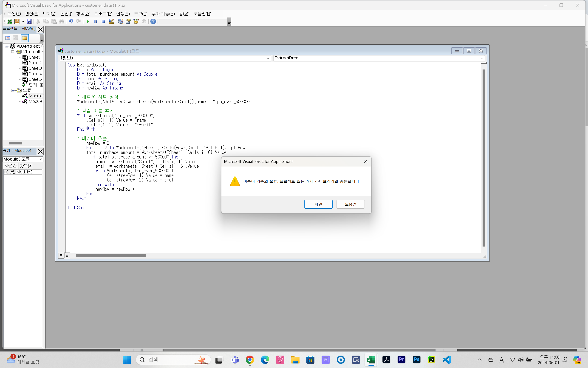
Task: Open the properties object dropdown
Action: (40, 159)
